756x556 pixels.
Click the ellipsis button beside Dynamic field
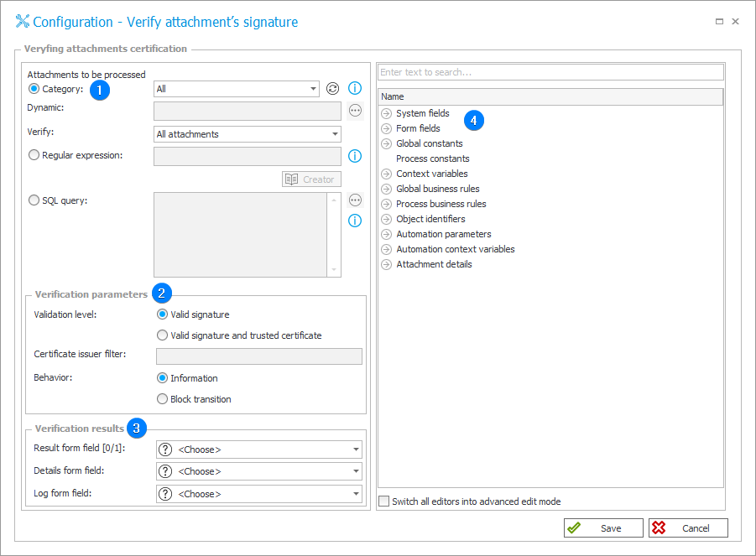click(355, 111)
